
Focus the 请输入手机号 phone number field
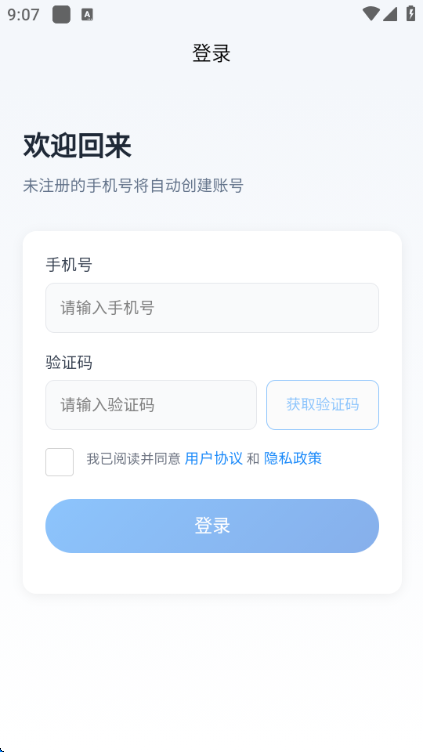212,308
